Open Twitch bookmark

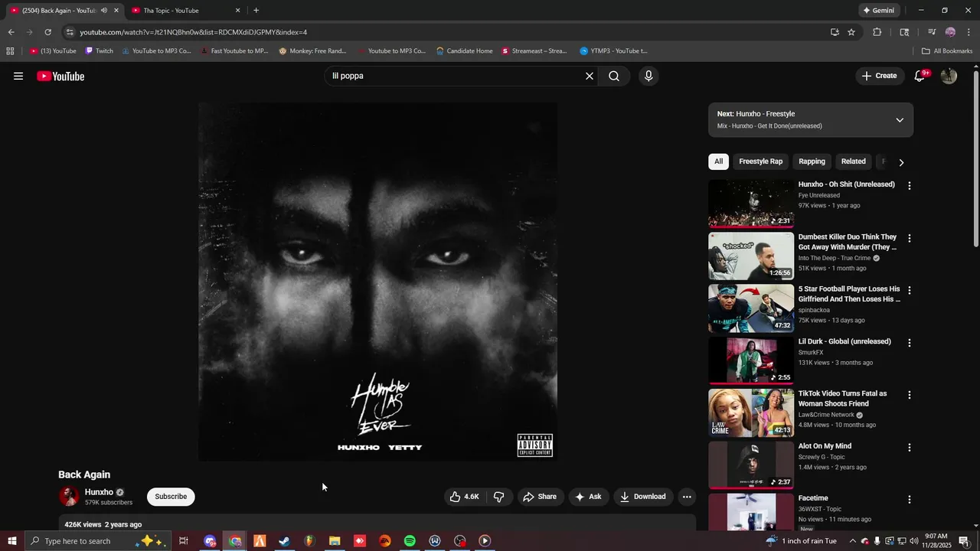99,51
